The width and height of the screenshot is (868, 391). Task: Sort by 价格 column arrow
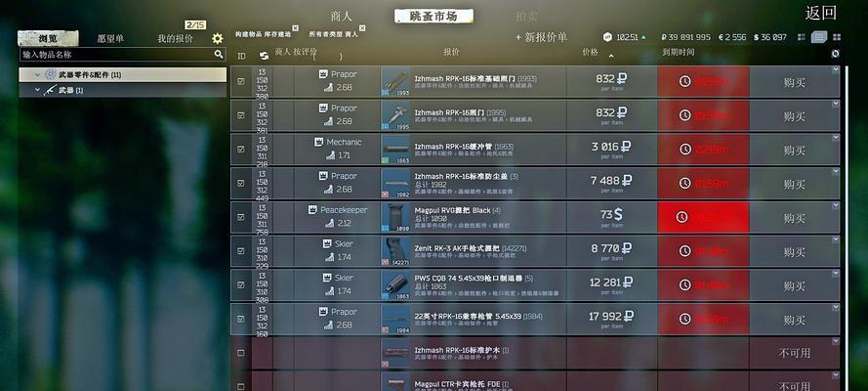pyautogui.click(x=611, y=56)
